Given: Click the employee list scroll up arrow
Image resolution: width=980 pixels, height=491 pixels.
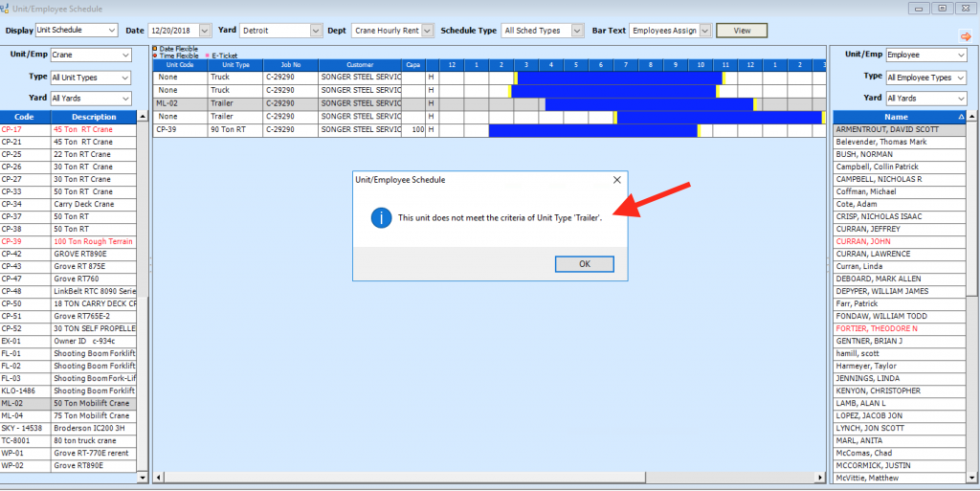Looking at the screenshot, I should tap(972, 117).
